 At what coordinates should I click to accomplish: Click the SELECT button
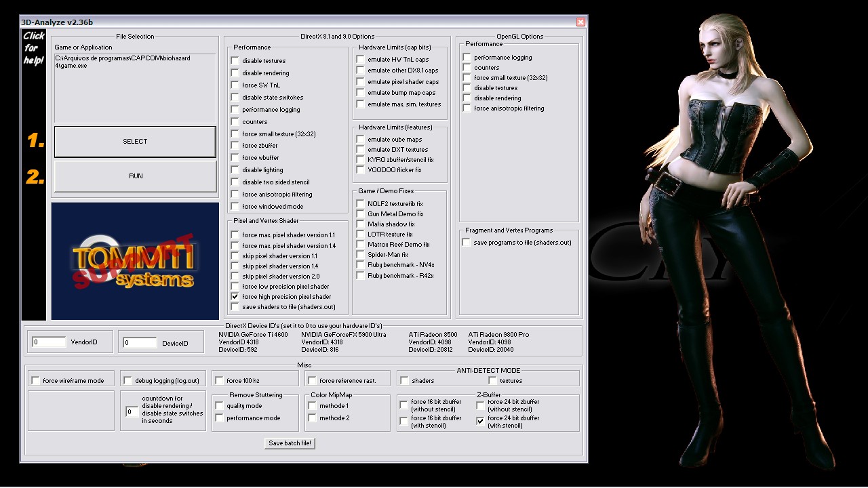(135, 142)
